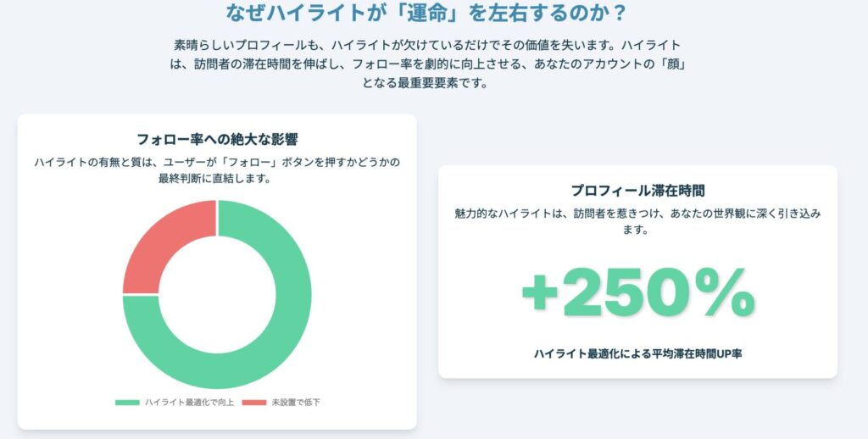Click the 「運命」 word in the main heading
868x439 pixels.
click(426, 13)
